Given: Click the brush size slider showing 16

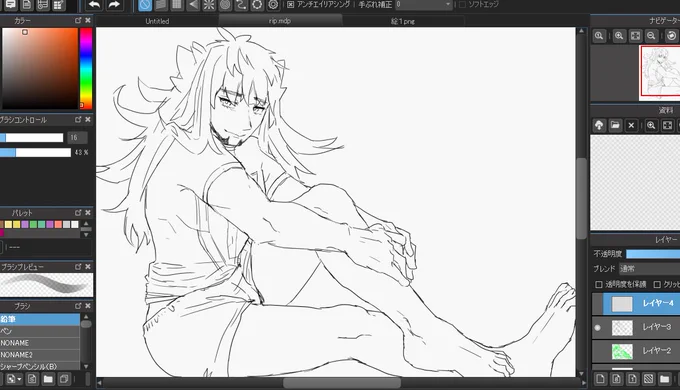Looking at the screenshot, I should point(32,138).
